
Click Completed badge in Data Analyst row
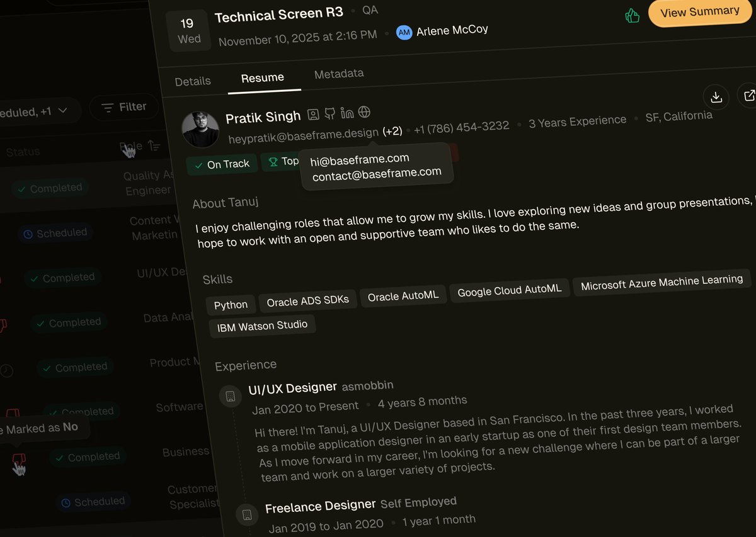68,322
